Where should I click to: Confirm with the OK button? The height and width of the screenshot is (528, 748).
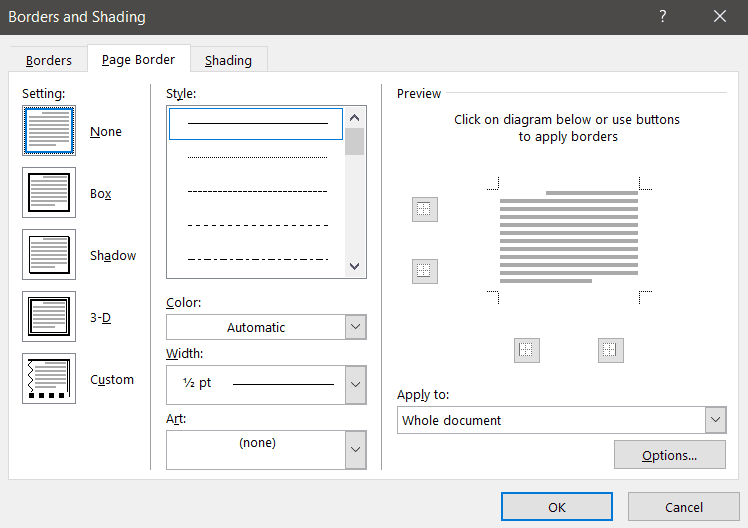coord(557,507)
